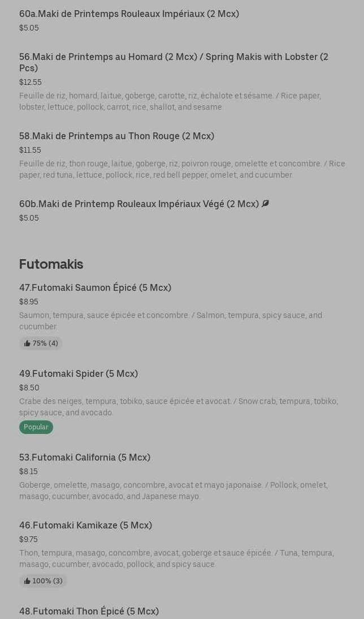Click the 100% thumbs-up rating badge

coord(43,581)
